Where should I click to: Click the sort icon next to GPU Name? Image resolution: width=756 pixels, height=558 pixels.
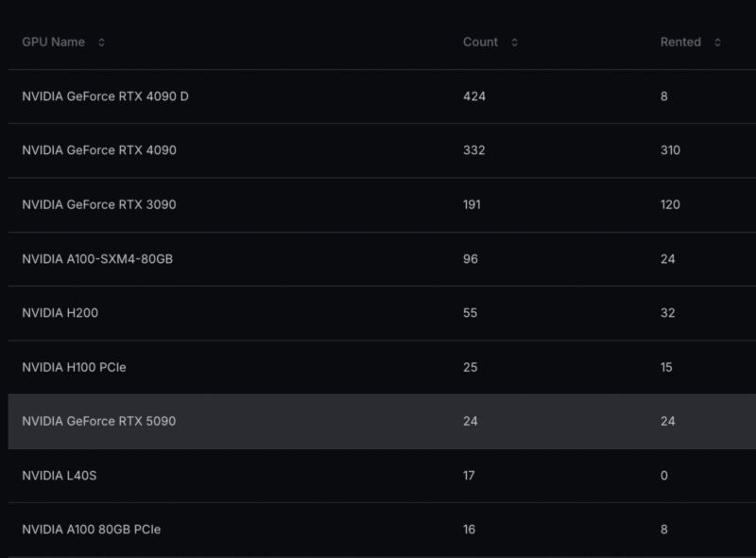click(102, 43)
